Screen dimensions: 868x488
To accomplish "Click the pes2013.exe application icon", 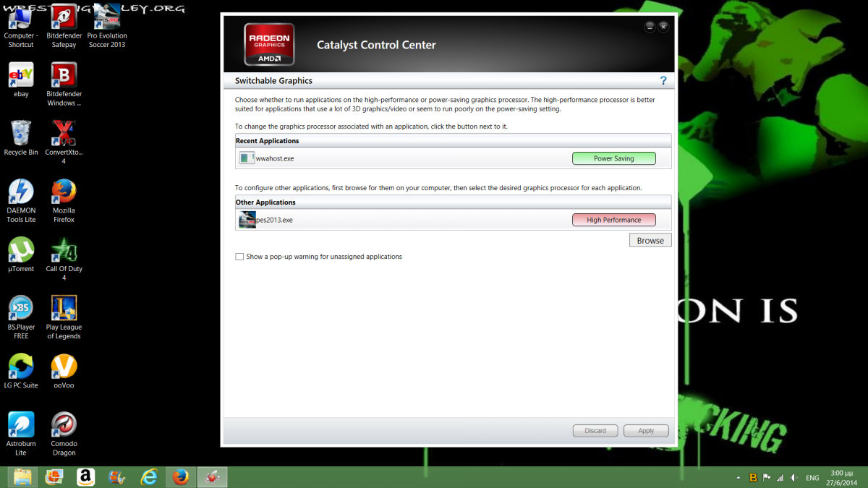I will [247, 220].
